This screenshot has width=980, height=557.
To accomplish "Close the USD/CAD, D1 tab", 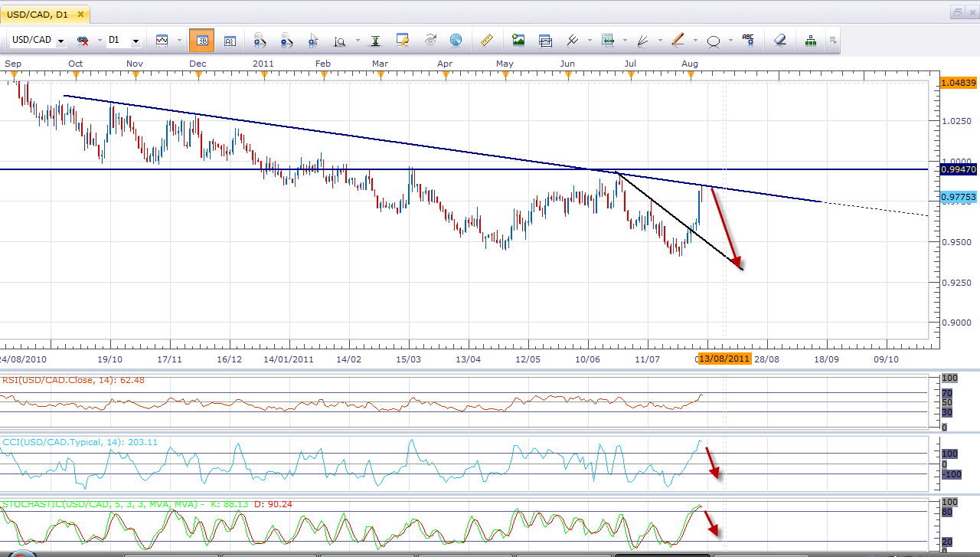I will (x=79, y=14).
